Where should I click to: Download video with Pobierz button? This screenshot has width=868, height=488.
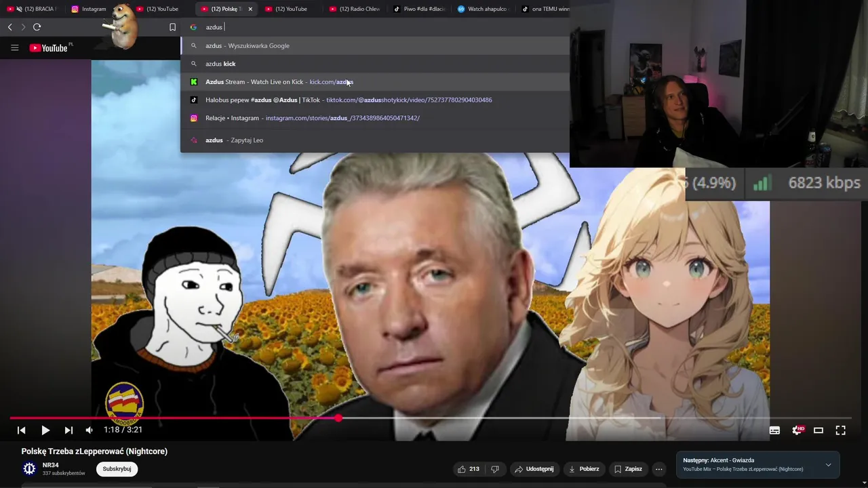(584, 469)
